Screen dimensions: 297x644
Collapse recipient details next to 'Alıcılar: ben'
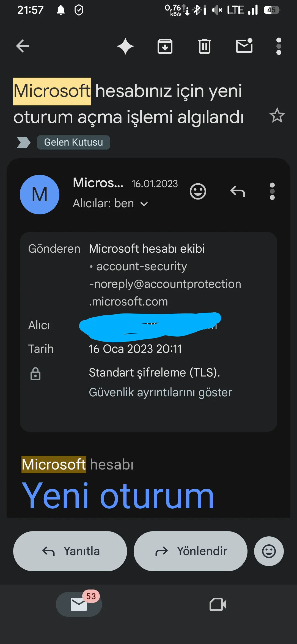pyautogui.click(x=144, y=204)
